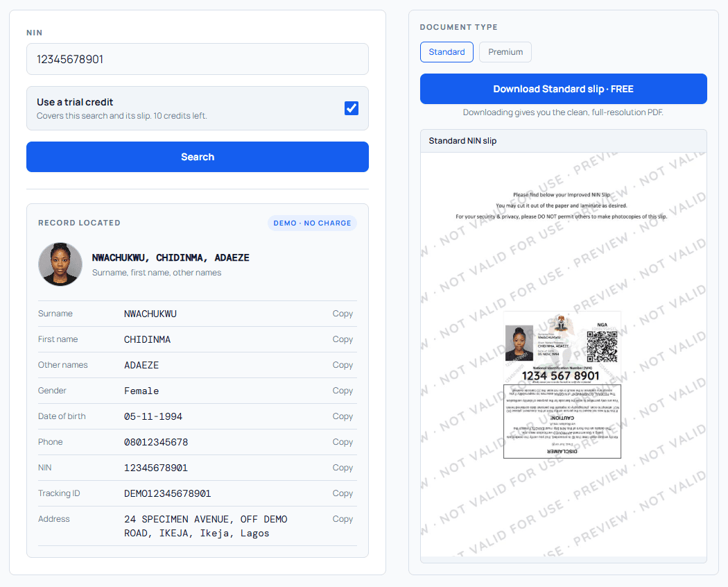Click the NIN slip card preview thumbnail

coord(562,385)
